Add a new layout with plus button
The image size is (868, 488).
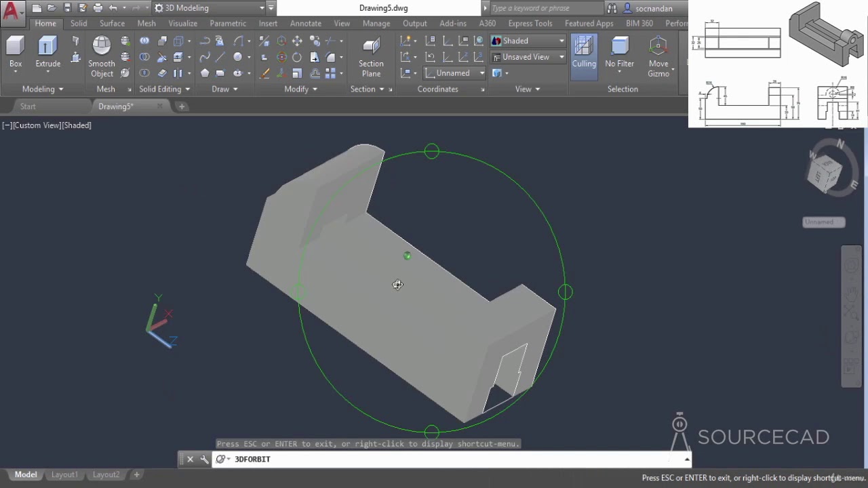pos(136,474)
